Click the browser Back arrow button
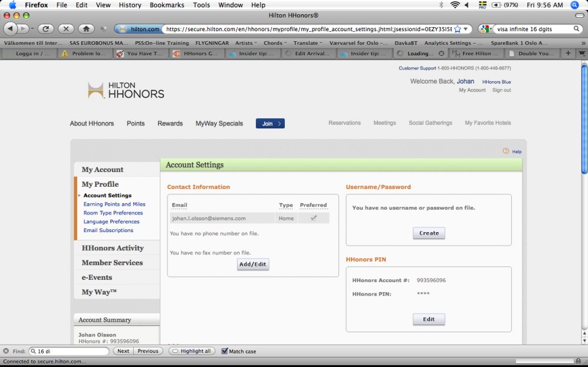The image size is (588, 367). point(11,28)
